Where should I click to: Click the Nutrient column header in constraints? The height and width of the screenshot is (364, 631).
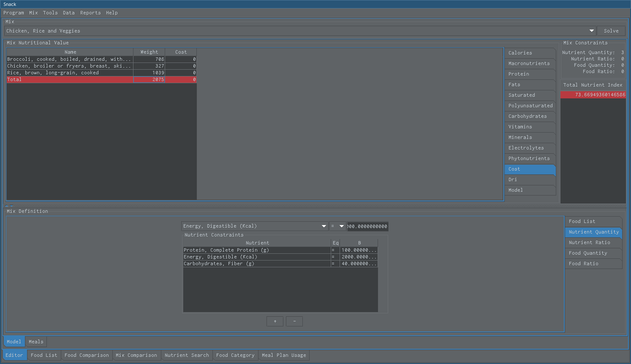tap(257, 243)
